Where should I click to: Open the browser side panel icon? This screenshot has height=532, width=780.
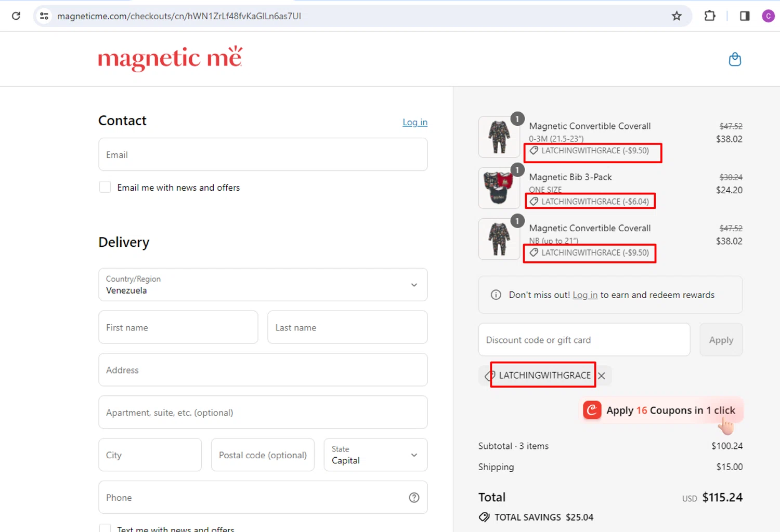pos(745,16)
